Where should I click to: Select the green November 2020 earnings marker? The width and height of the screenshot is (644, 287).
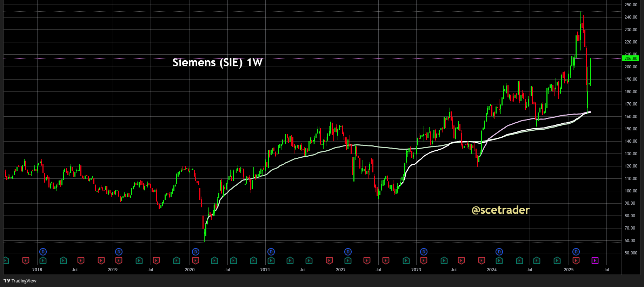point(253,260)
